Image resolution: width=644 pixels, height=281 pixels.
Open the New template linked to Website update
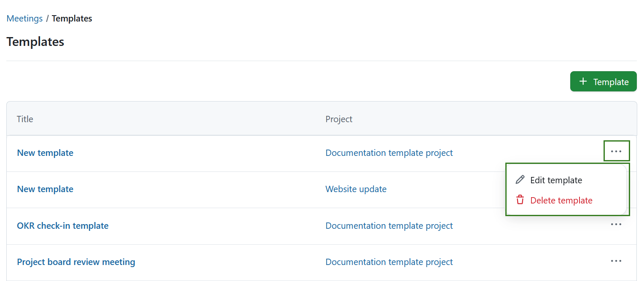pos(45,189)
